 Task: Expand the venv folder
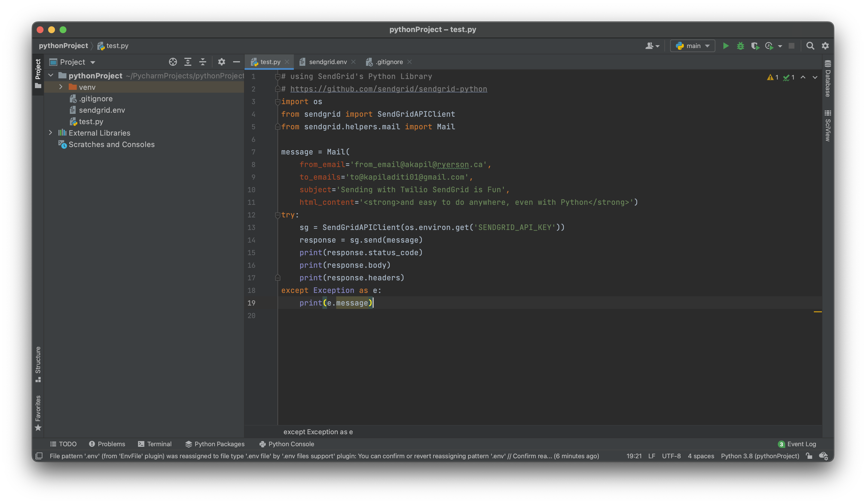click(x=61, y=87)
